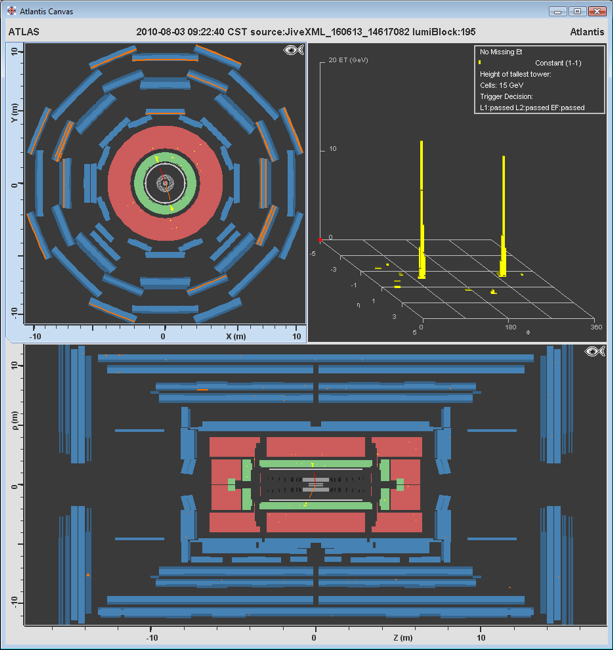
Task: Click the ATLAS label in the header
Action: (x=23, y=32)
